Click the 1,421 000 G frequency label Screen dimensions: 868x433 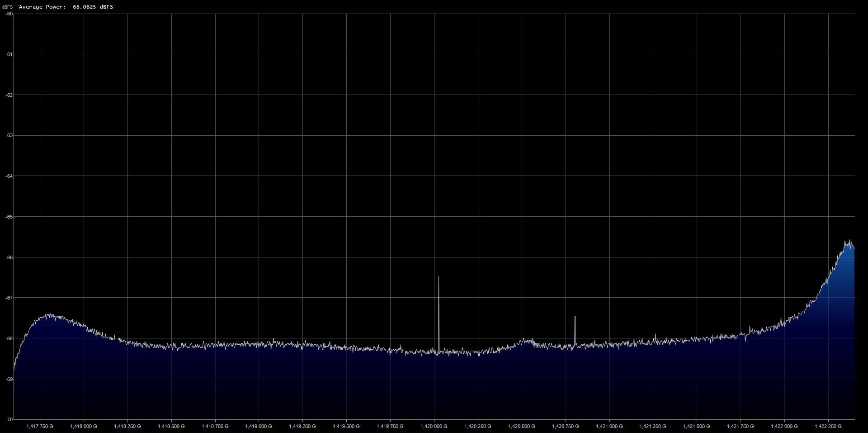click(609, 426)
